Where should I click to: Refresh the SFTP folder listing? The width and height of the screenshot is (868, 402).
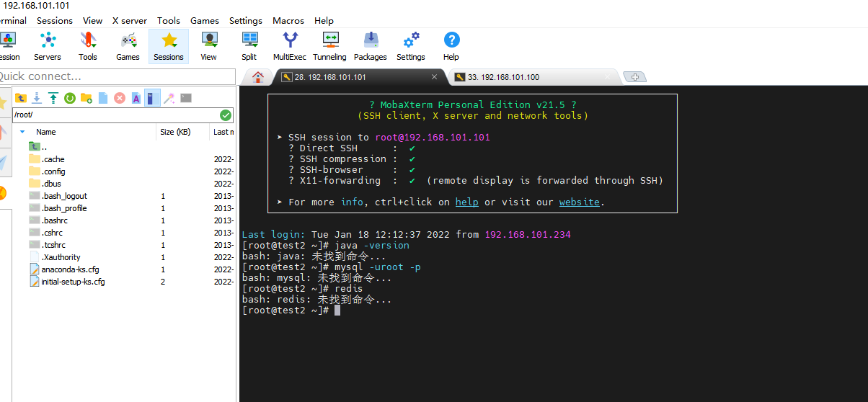pyautogui.click(x=70, y=98)
